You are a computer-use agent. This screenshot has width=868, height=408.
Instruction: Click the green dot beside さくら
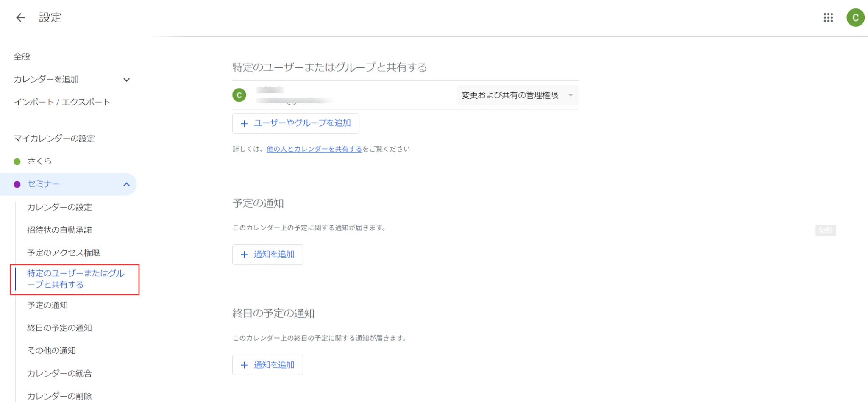(x=17, y=161)
